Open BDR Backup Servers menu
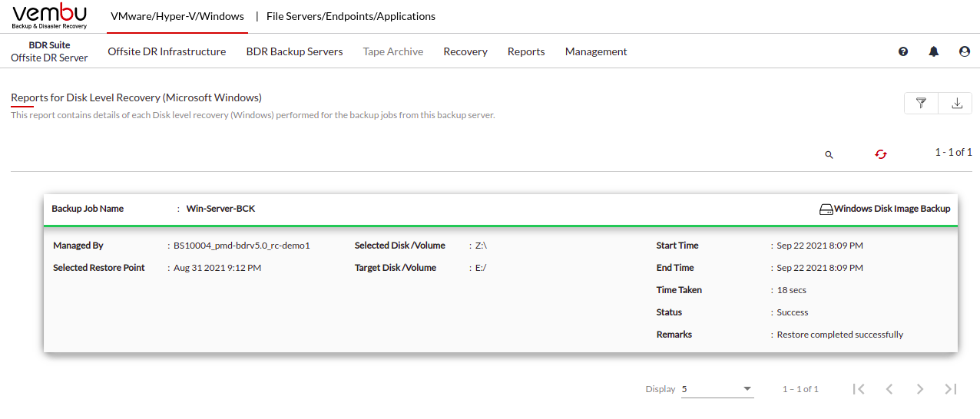 (294, 51)
